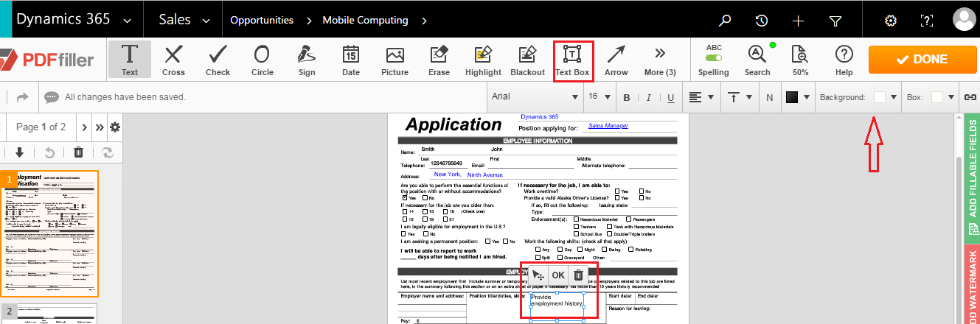Viewport: 980px width, 324px height.
Task: Click the user profile avatar
Action: tap(963, 20)
